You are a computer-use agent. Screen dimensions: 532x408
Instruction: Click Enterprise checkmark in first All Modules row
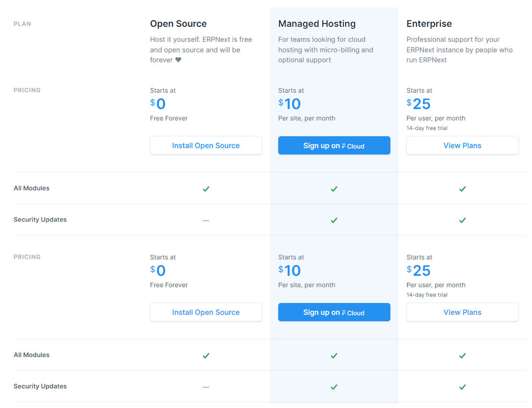click(462, 189)
